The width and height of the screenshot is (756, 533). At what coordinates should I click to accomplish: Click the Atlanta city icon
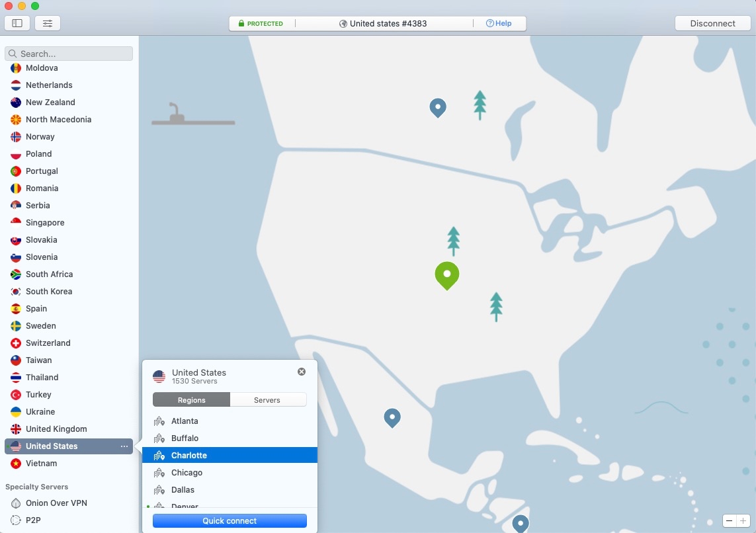pos(159,421)
